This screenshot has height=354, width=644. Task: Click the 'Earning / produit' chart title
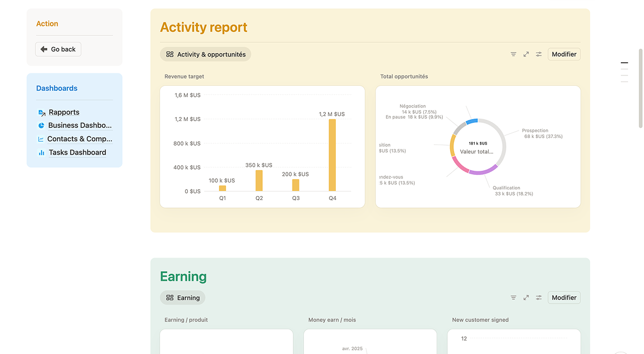(186, 320)
